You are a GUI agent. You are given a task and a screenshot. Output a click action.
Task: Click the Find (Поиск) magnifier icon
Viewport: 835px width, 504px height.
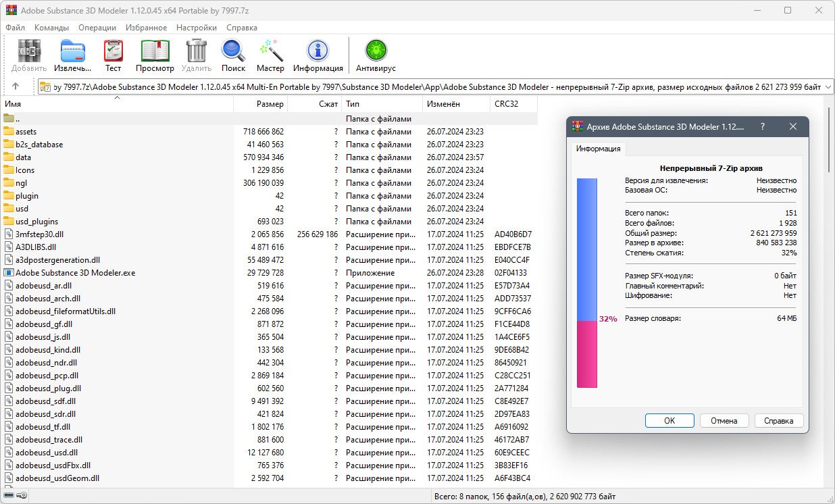point(233,54)
